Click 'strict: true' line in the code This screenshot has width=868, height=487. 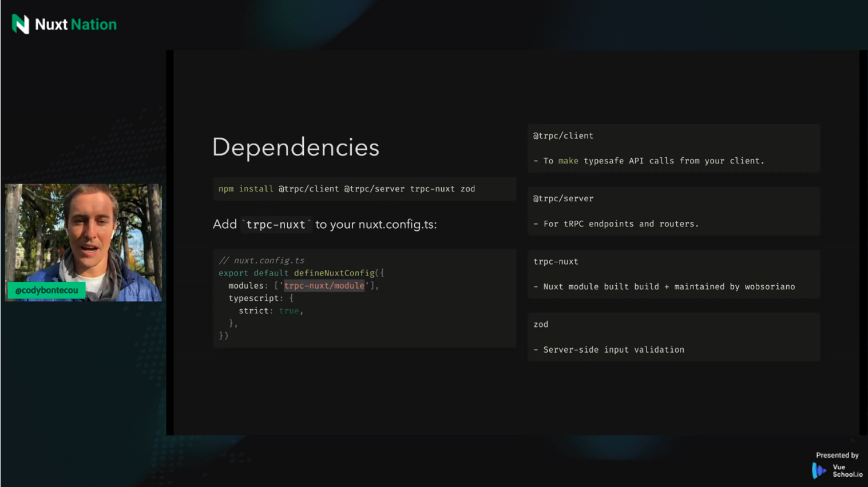tap(270, 311)
